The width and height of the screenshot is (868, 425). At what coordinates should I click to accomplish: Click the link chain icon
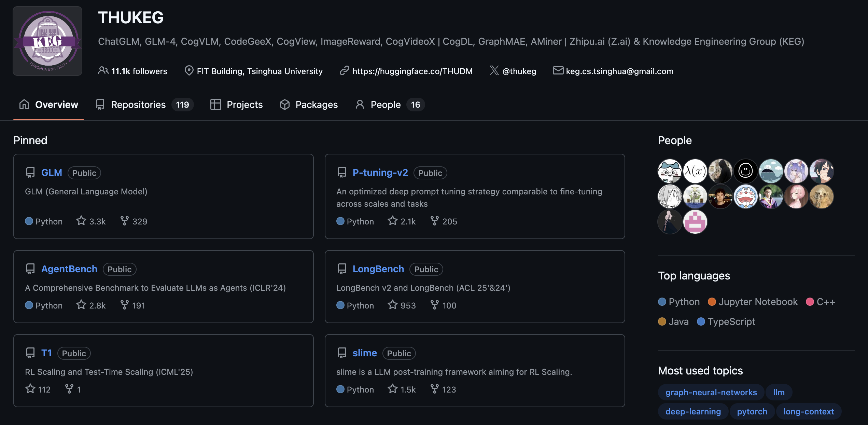pos(344,70)
